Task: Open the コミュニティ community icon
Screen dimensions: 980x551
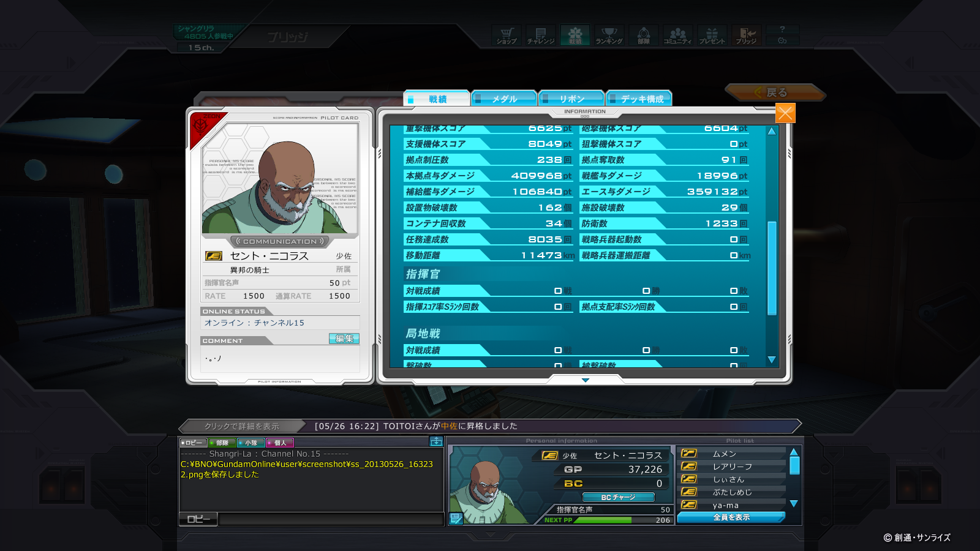Action: click(677, 35)
